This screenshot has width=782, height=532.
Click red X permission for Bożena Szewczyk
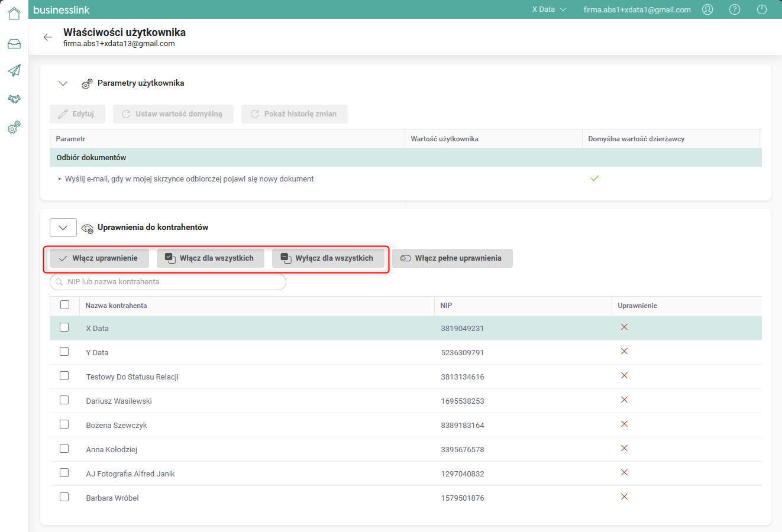tap(624, 424)
